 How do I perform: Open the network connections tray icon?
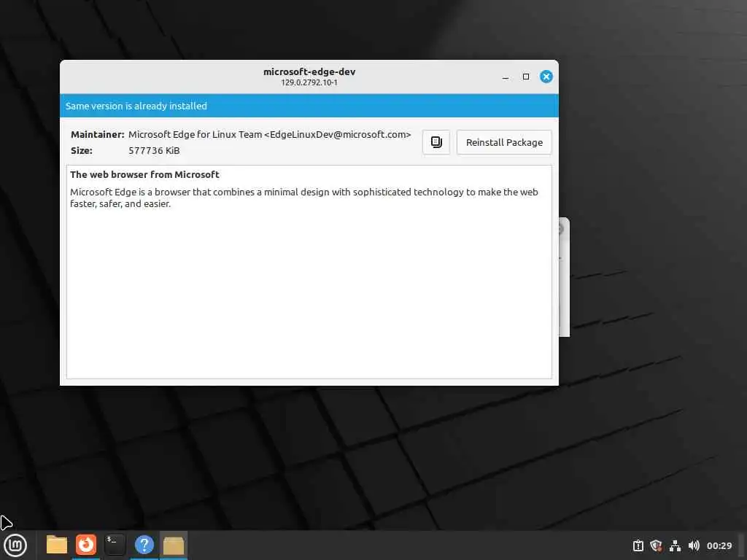675,545
